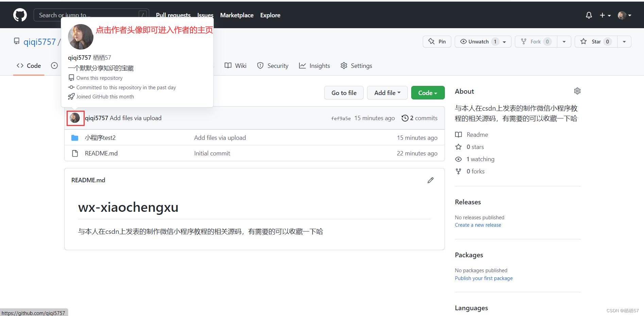Image resolution: width=644 pixels, height=316 pixels.
Task: Open the Initial commit message link
Action: pos(212,153)
